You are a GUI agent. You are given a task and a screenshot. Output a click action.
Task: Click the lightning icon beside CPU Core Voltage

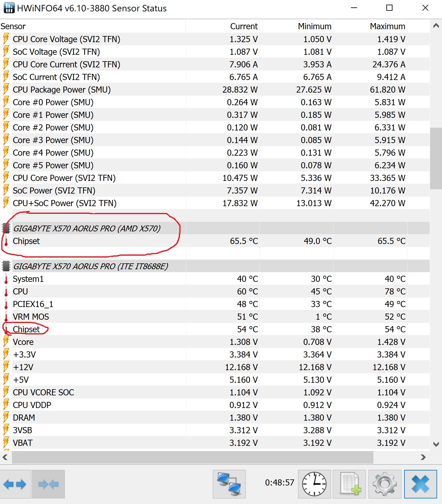pos(6,39)
